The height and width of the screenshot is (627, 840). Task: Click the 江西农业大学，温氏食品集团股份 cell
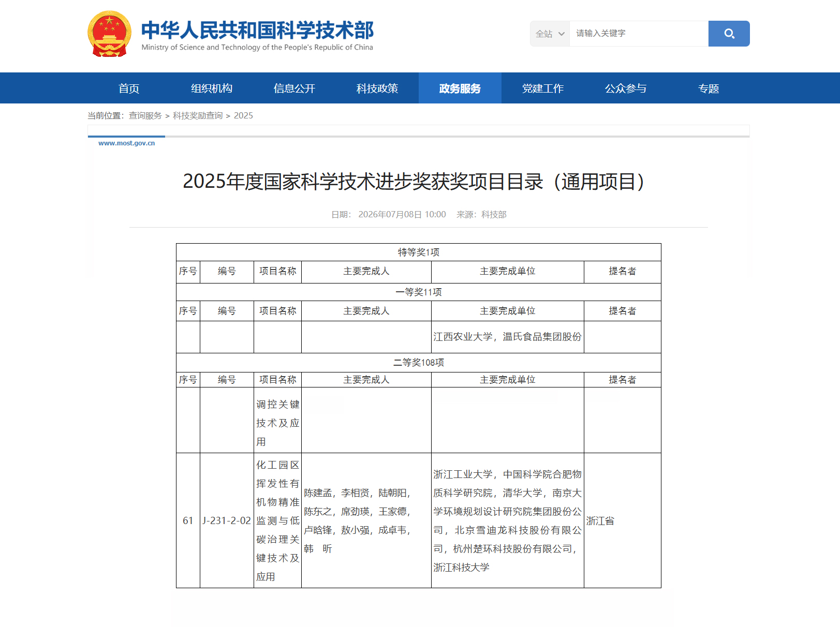click(x=508, y=337)
